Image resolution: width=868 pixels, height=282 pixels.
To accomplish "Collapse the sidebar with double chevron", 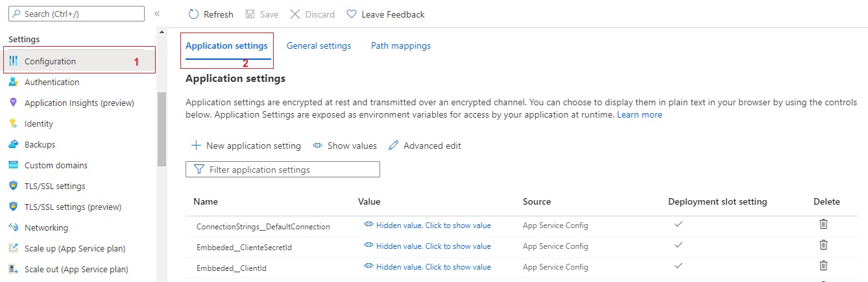I will [x=157, y=14].
